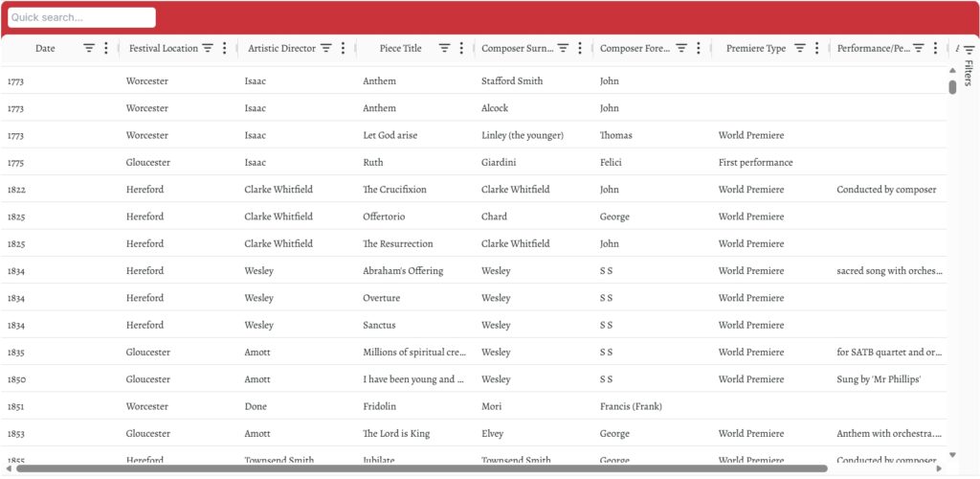This screenshot has height=479, width=980.
Task: Open Date column three-dot menu
Action: pos(106,48)
